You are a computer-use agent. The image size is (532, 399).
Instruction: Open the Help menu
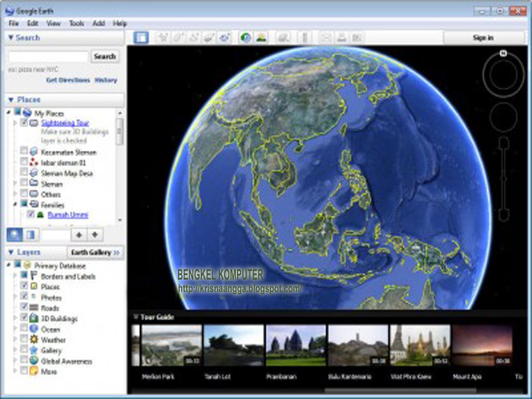coord(120,23)
